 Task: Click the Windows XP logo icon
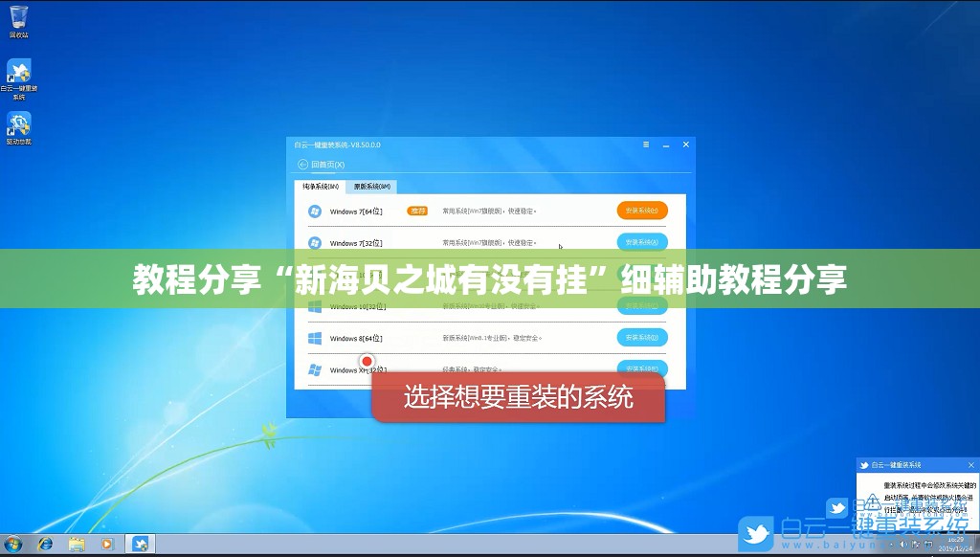[x=315, y=370]
